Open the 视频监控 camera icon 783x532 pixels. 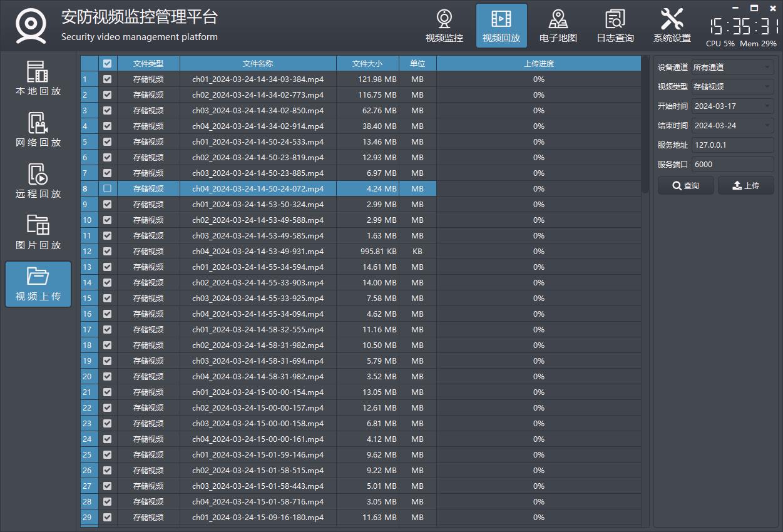pyautogui.click(x=444, y=26)
